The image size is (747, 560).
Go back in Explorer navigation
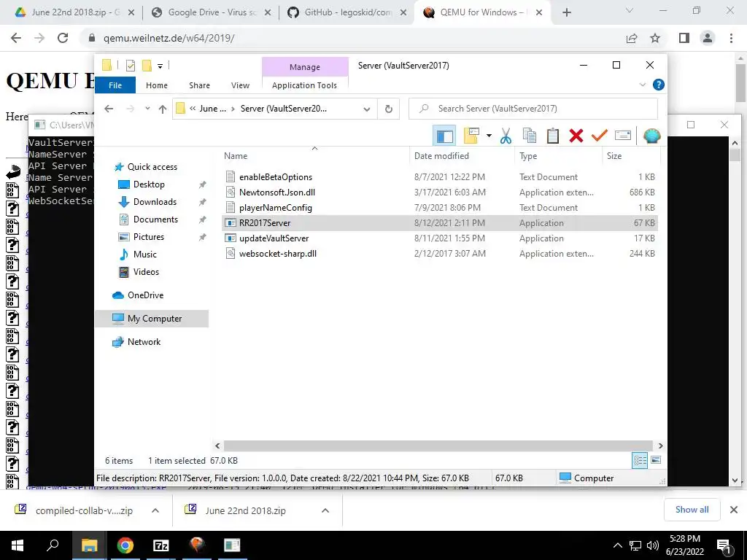pos(109,109)
